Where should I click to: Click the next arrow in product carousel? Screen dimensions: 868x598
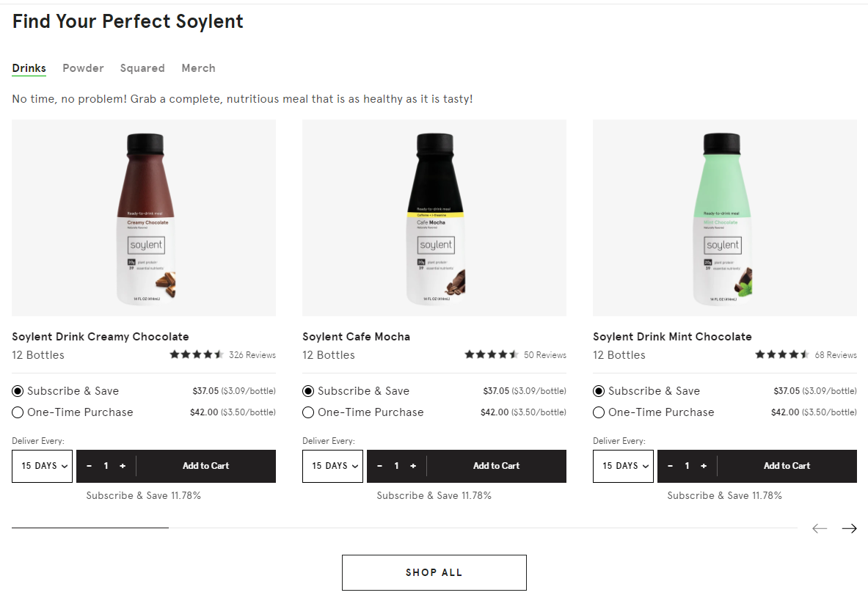point(849,528)
